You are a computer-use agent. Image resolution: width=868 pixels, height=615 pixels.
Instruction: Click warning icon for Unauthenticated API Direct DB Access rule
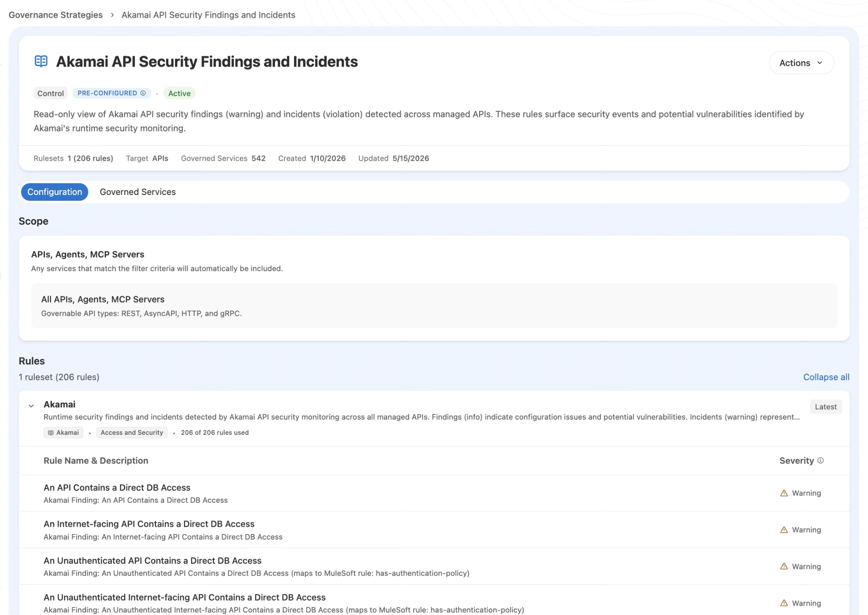pyautogui.click(x=784, y=567)
